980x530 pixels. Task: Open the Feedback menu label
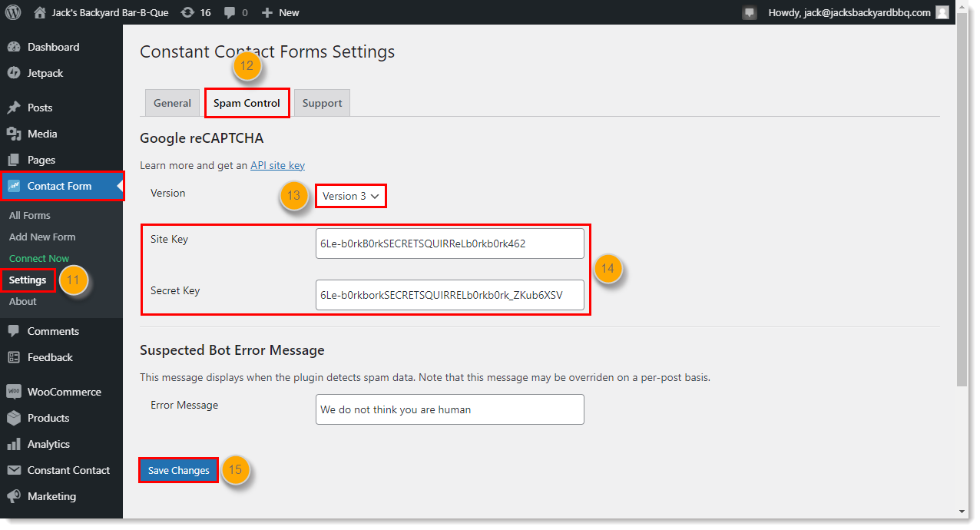pyautogui.click(x=50, y=357)
